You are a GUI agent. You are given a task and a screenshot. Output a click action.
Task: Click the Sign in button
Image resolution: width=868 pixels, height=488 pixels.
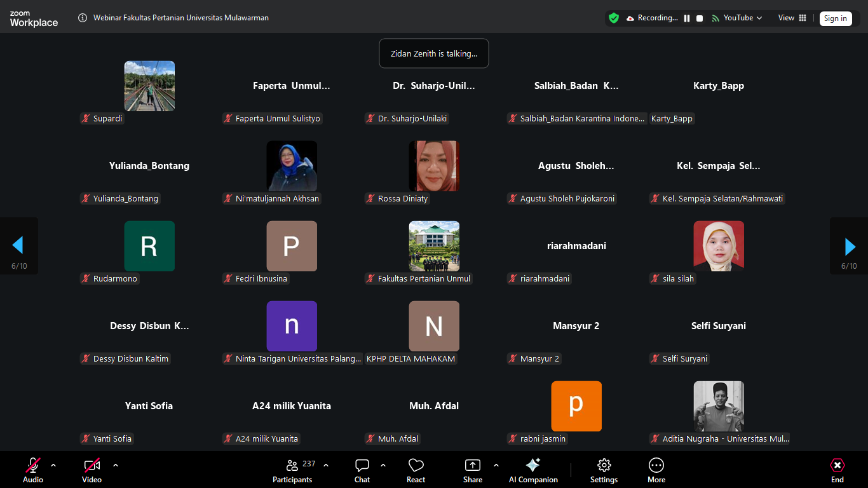(x=836, y=18)
